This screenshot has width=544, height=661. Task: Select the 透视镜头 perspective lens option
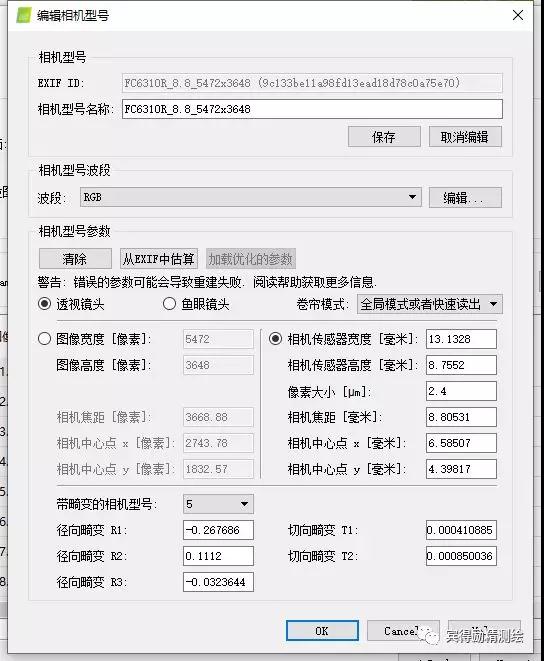(x=44, y=304)
